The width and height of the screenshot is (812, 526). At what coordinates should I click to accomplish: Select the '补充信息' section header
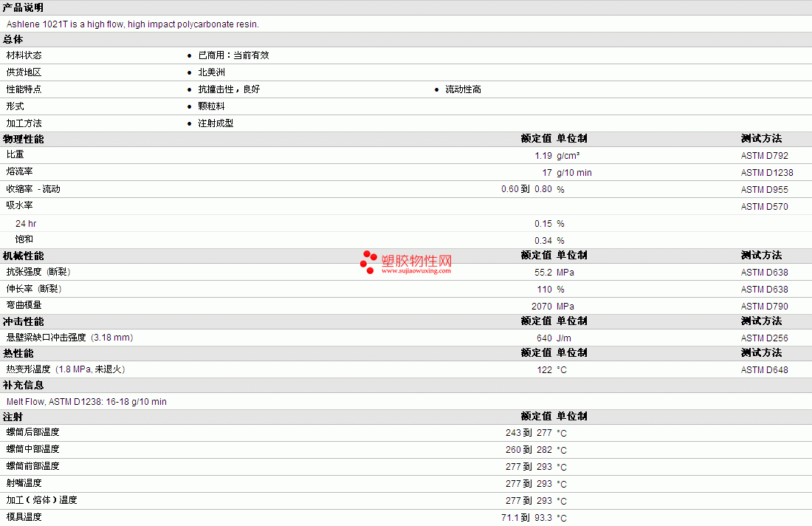point(24,386)
